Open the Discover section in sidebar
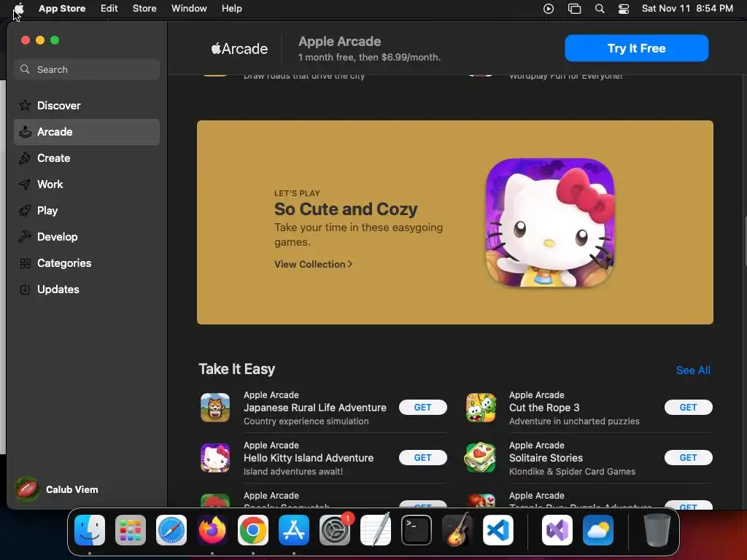Viewport: 747px width, 560px height. 87,105
